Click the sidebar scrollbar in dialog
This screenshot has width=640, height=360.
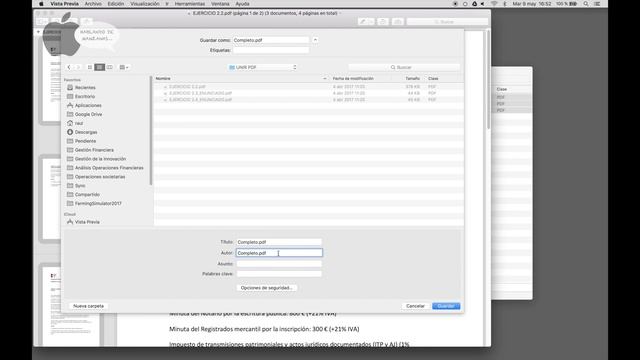coord(151,131)
